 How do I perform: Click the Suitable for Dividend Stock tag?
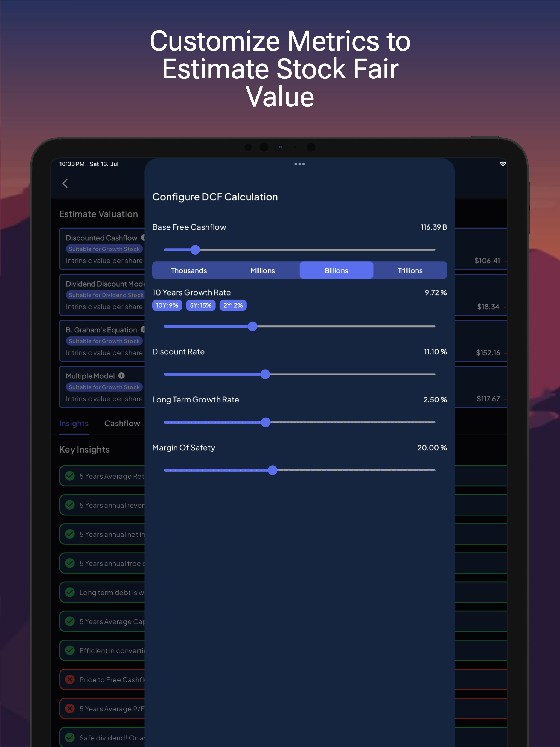(106, 295)
